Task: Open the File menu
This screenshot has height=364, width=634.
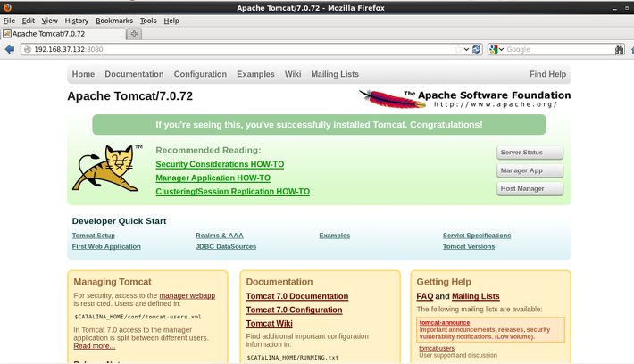Action: coord(9,21)
